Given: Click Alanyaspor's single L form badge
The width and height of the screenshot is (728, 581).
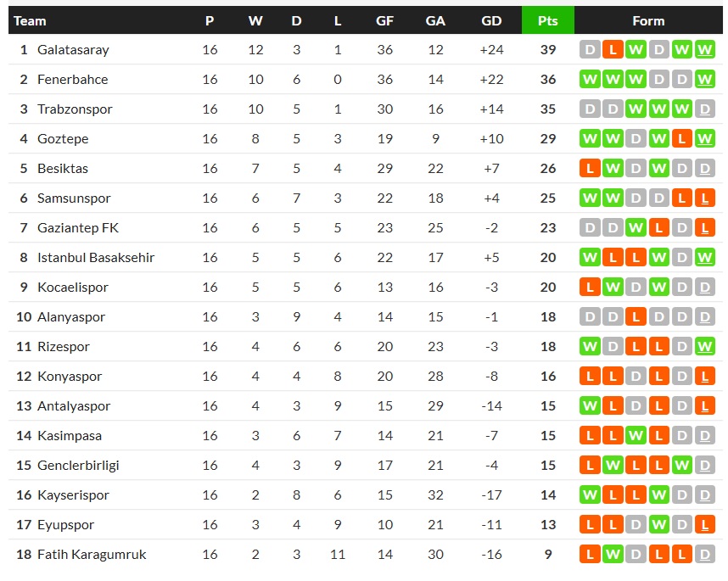Looking at the screenshot, I should (636, 317).
